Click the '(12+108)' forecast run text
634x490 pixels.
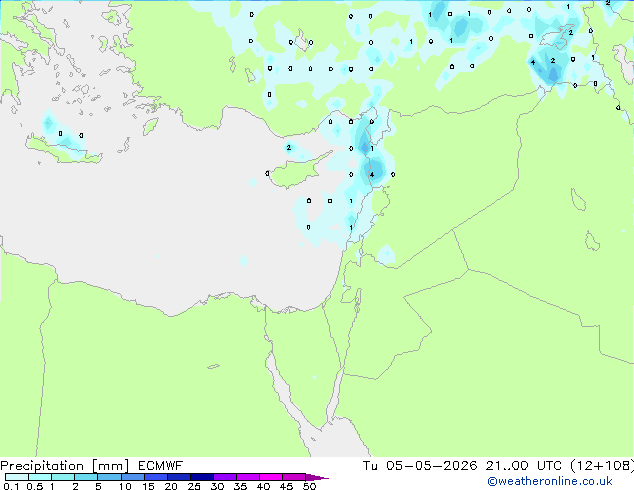point(602,466)
